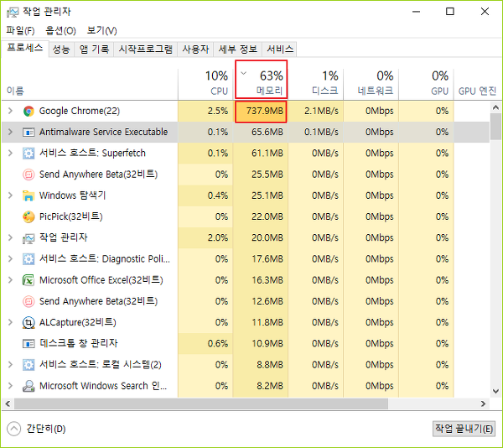Expand the Microsoft Windows Search row
503x448 pixels.
(10, 386)
